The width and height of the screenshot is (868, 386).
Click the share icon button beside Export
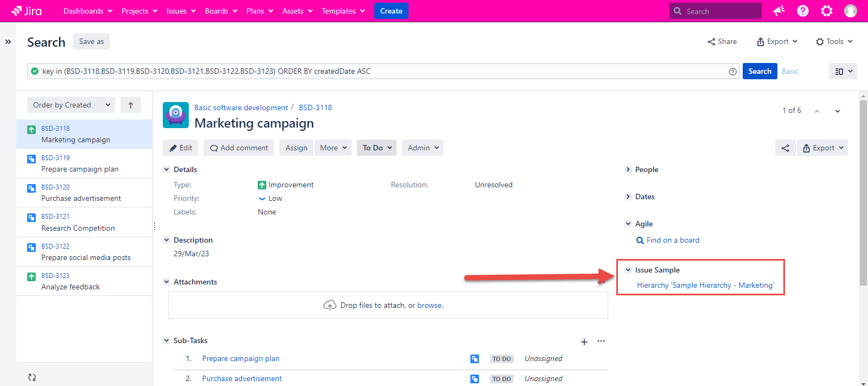(x=785, y=148)
